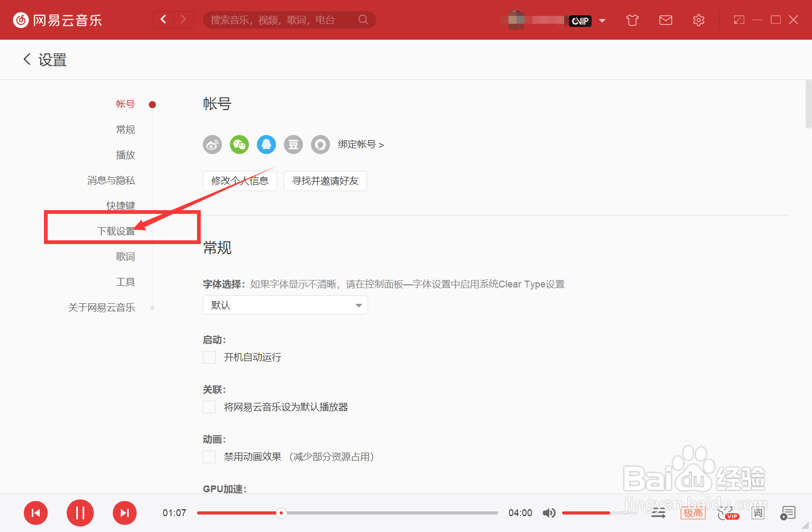Open the settings gear in the title bar
The width and height of the screenshot is (812, 532).
click(698, 20)
